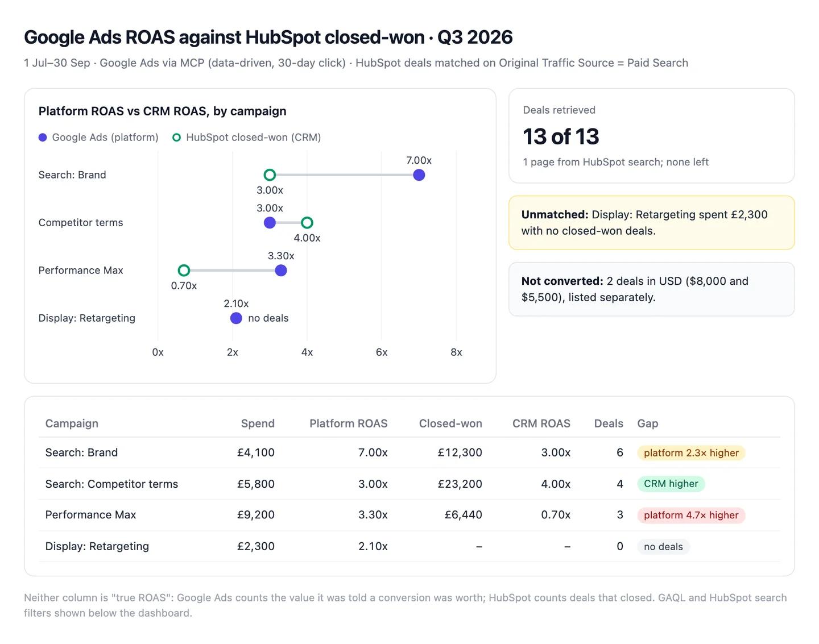The width and height of the screenshot is (819, 644).
Task: Click the £5,800 spend value
Action: (256, 484)
